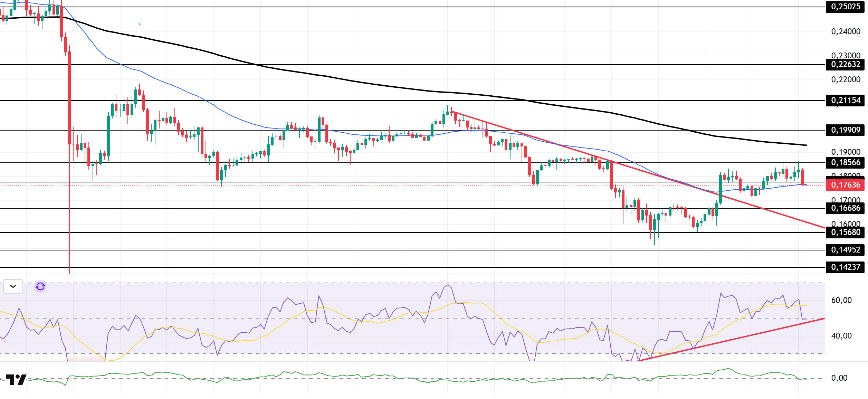This screenshot has width=868, height=399.
Task: Click the 60,00 RSI scale label
Action: point(841,300)
